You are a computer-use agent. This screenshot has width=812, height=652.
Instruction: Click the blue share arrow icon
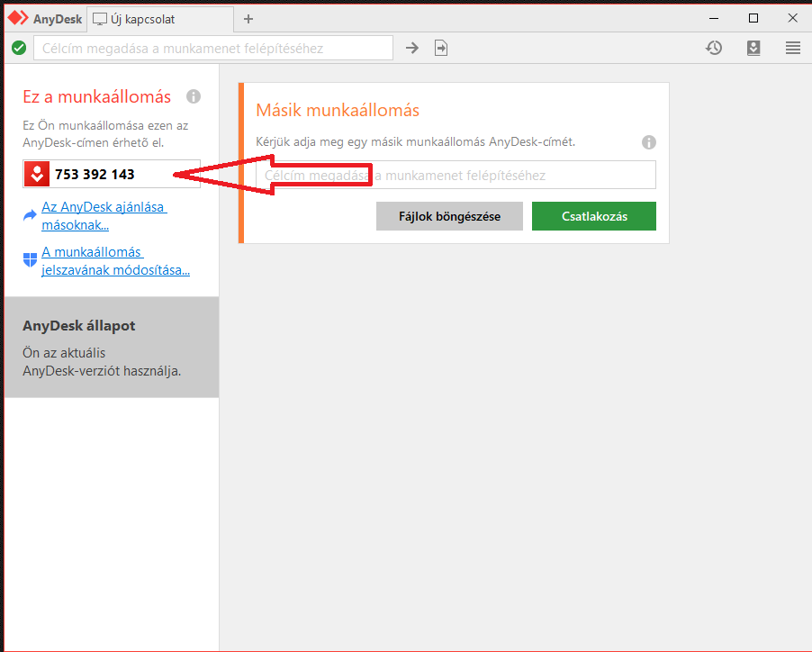30,215
